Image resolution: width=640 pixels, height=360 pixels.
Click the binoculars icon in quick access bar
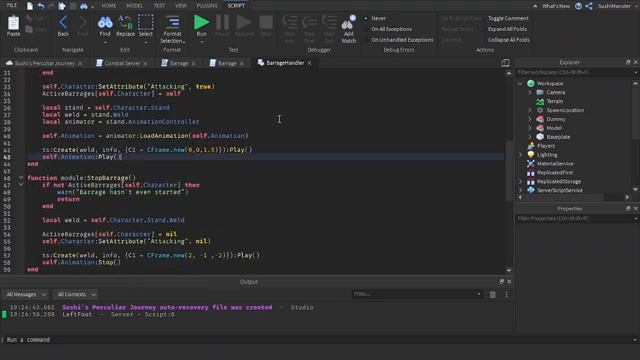[x=84, y=6]
